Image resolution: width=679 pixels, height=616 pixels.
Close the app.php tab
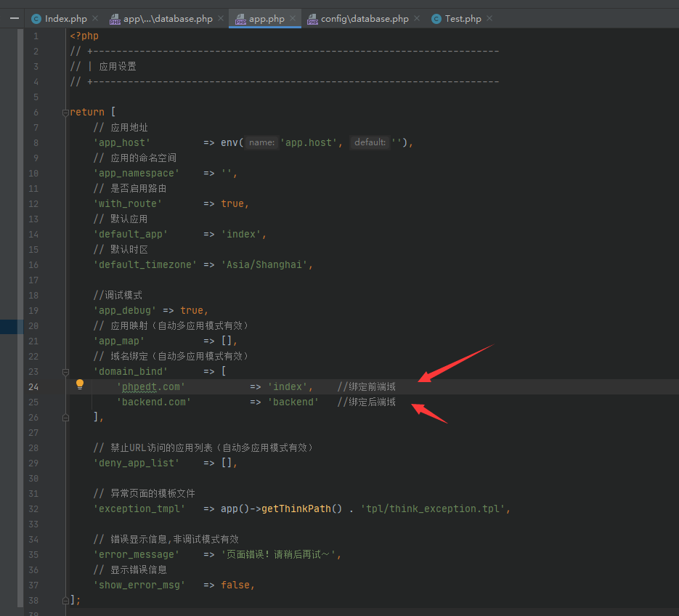pyautogui.click(x=293, y=18)
